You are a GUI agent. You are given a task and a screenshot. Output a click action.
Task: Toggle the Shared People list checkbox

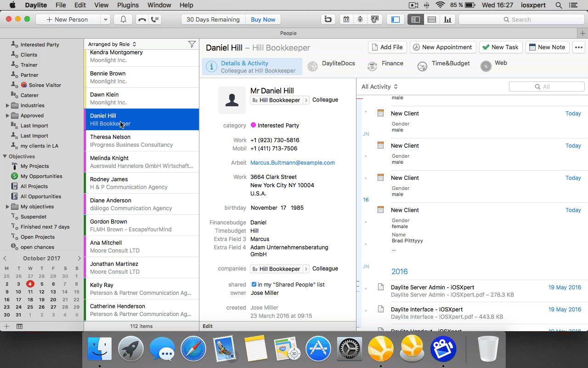click(254, 284)
